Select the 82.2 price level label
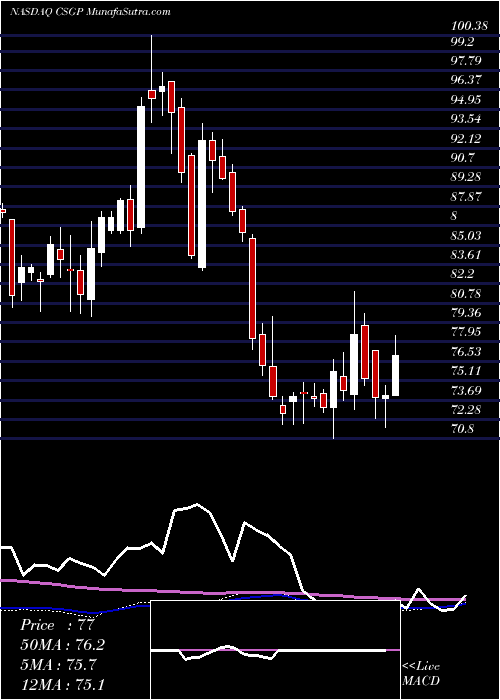500x700 pixels. pos(463,274)
